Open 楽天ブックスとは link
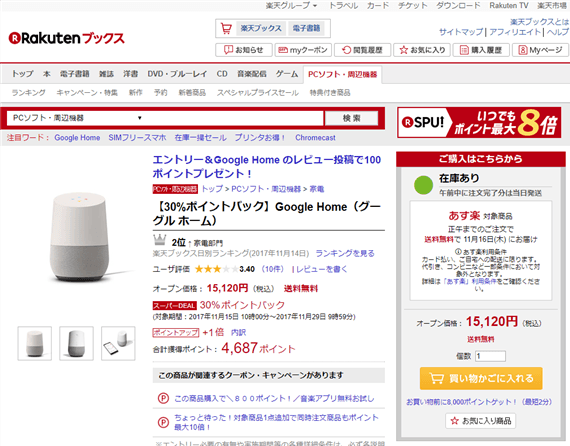Screen dimensions: 570x446 tap(539, 22)
